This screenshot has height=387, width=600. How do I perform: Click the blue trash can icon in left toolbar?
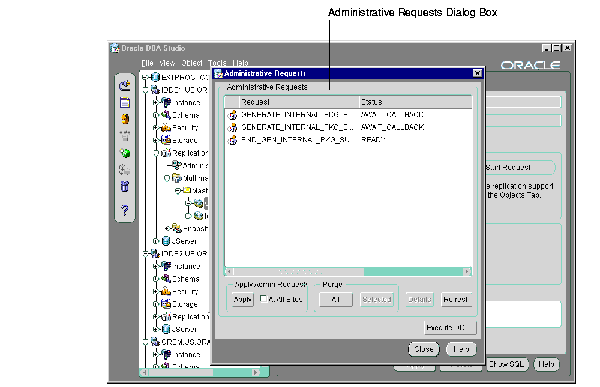125,186
